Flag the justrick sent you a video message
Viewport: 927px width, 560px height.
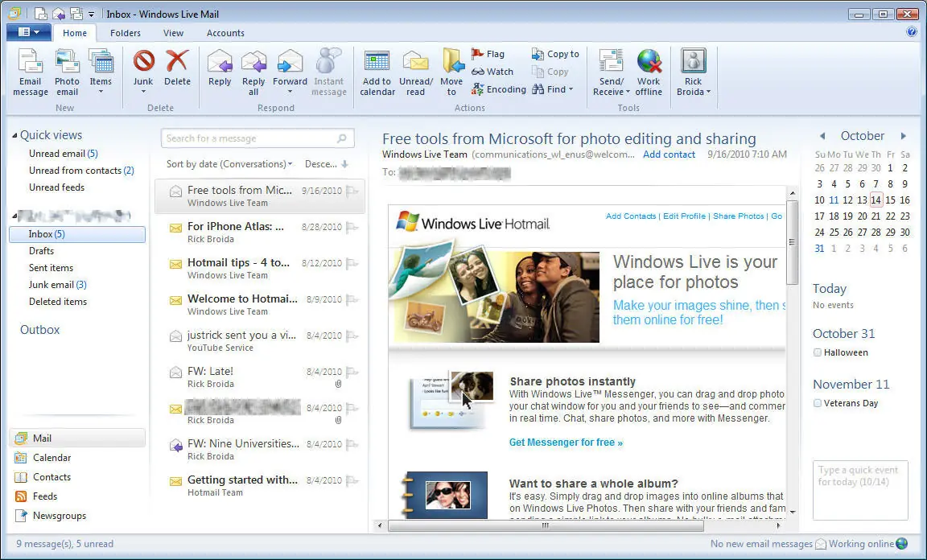coord(352,336)
